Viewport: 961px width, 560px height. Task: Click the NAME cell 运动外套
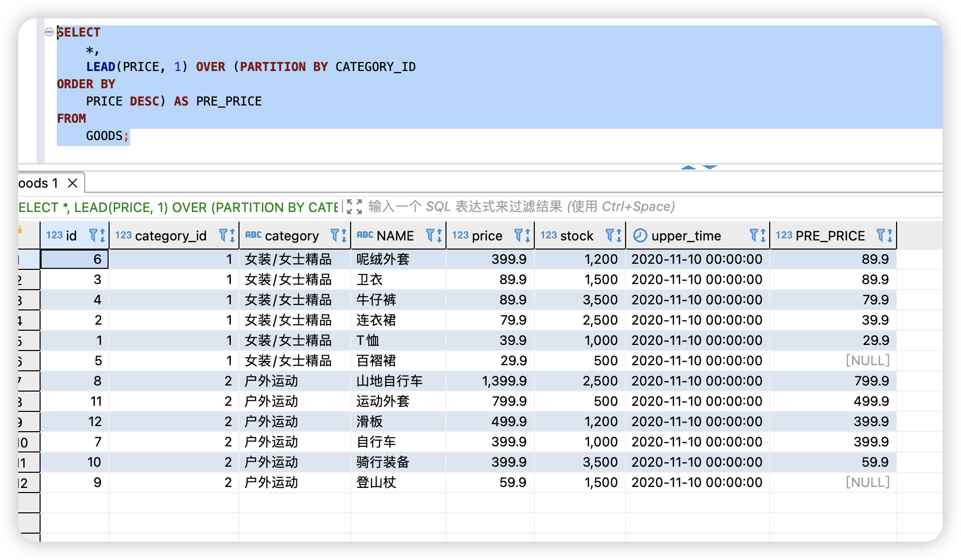click(x=398, y=401)
